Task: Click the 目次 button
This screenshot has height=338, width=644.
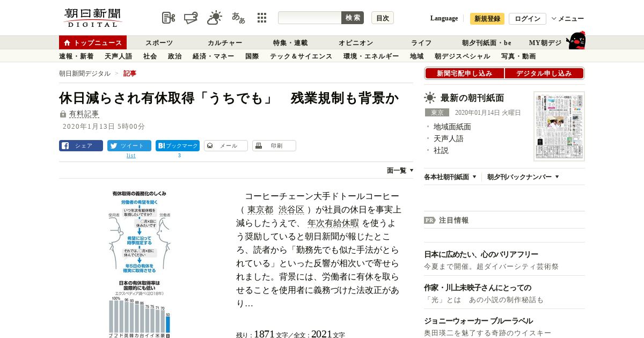Action: pyautogui.click(x=383, y=18)
